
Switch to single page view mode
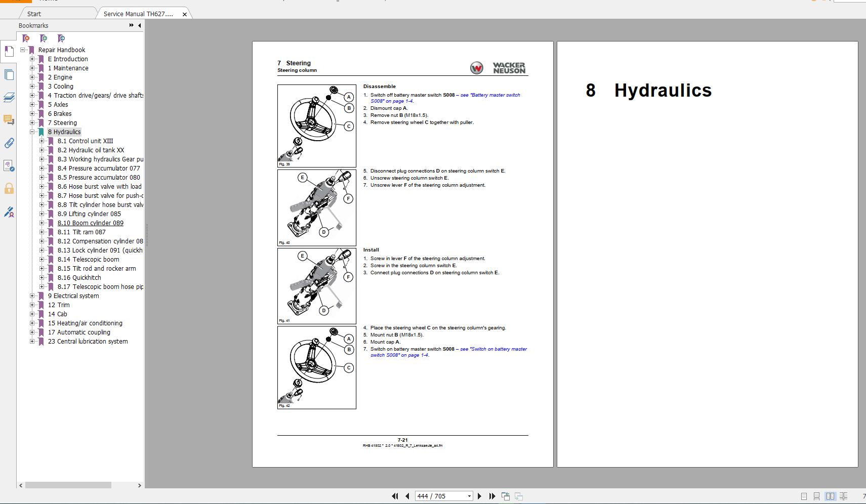(x=804, y=496)
